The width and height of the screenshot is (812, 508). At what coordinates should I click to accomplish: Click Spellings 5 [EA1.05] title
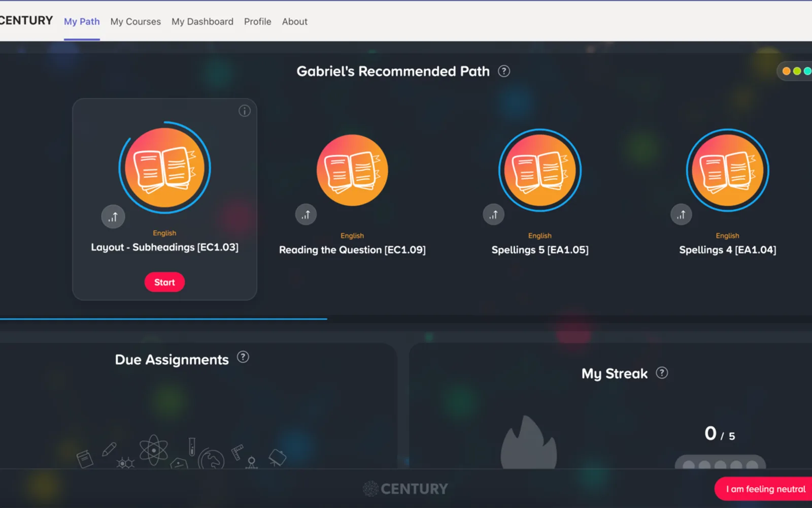click(x=540, y=250)
